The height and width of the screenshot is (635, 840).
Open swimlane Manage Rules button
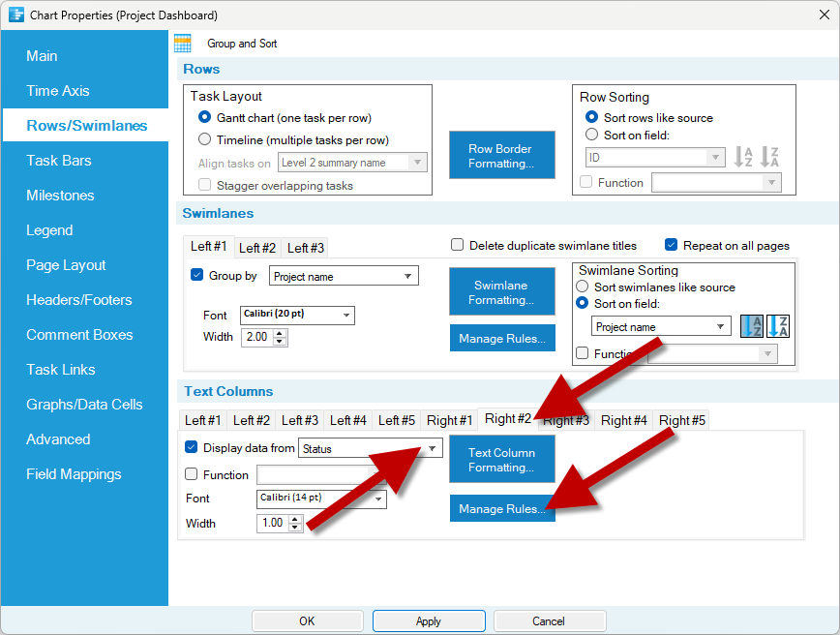coord(502,338)
